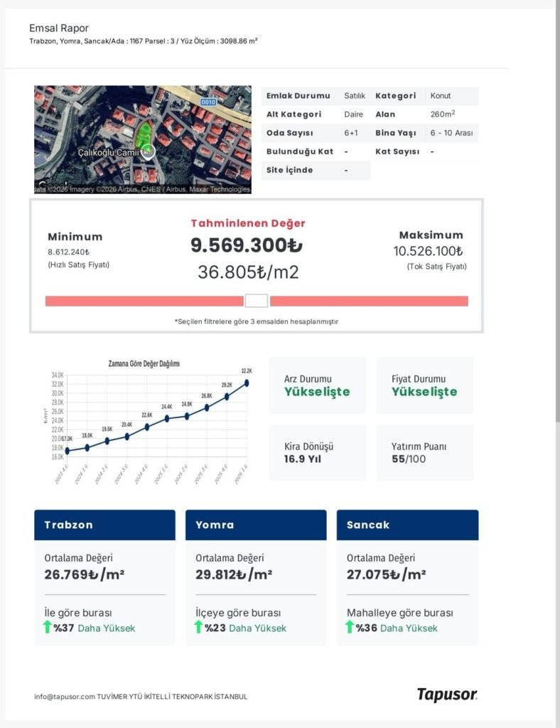Click the 32.2K data point on chart
This screenshot has width=560, height=728.
coord(247,382)
